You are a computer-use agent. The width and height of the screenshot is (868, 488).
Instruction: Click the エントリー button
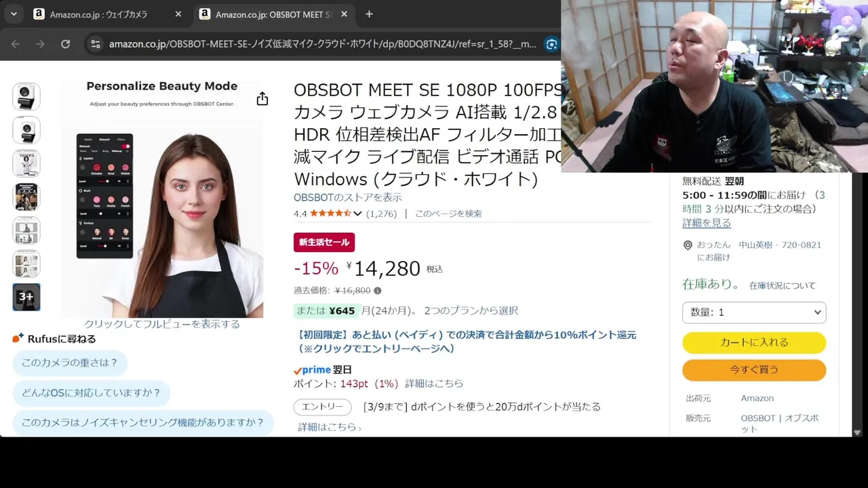click(323, 407)
